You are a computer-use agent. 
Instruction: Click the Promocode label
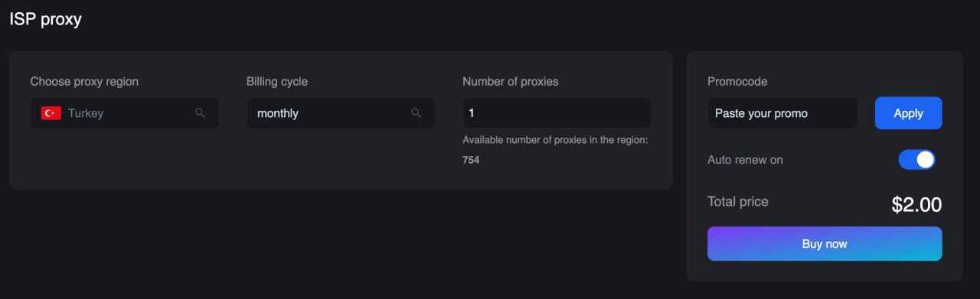(737, 81)
